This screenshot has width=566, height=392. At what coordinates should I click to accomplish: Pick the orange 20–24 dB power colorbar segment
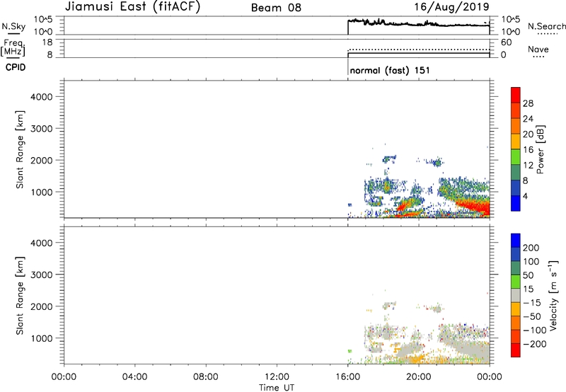[516, 127]
